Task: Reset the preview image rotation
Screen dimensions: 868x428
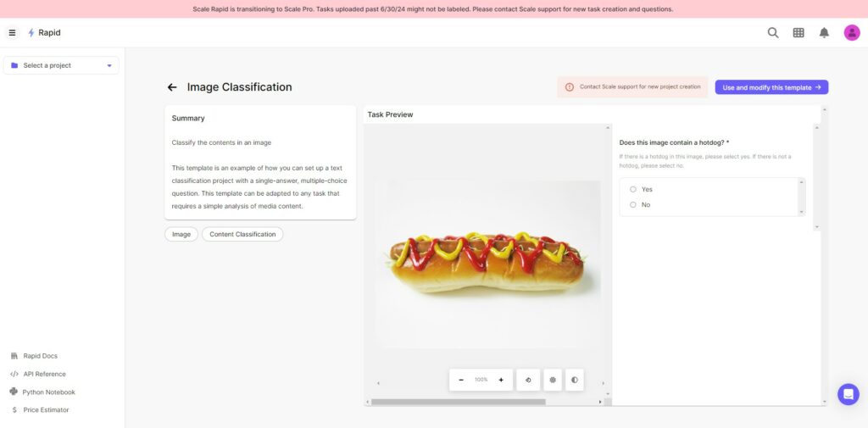Action: click(528, 380)
